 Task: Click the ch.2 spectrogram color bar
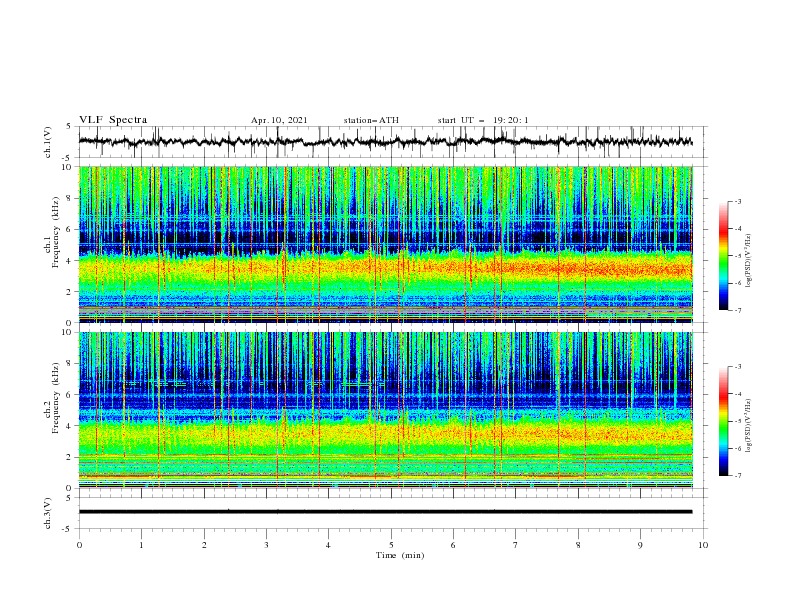tap(723, 421)
